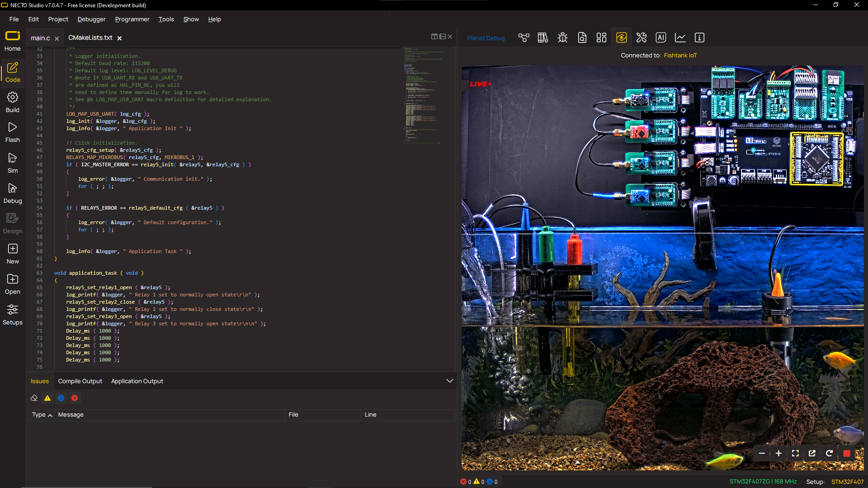The height and width of the screenshot is (488, 868).
Task: Open the grid packages icon
Action: (x=601, y=38)
